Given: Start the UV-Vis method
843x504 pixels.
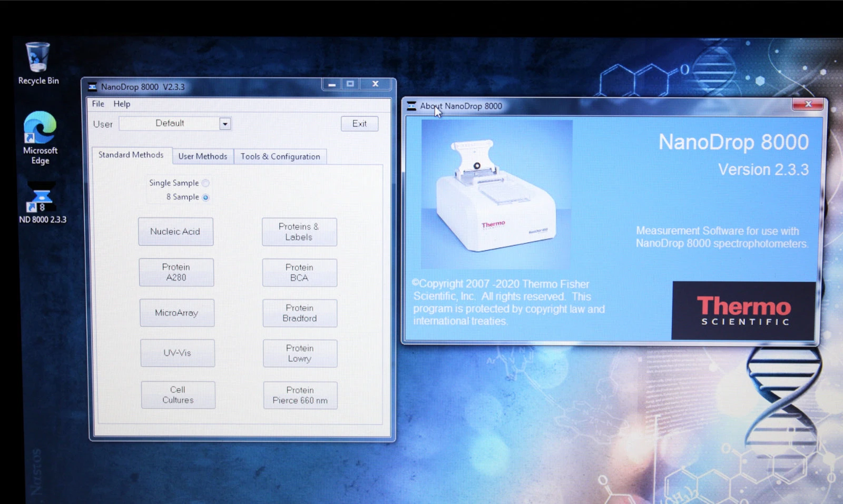Looking at the screenshot, I should 177,353.
